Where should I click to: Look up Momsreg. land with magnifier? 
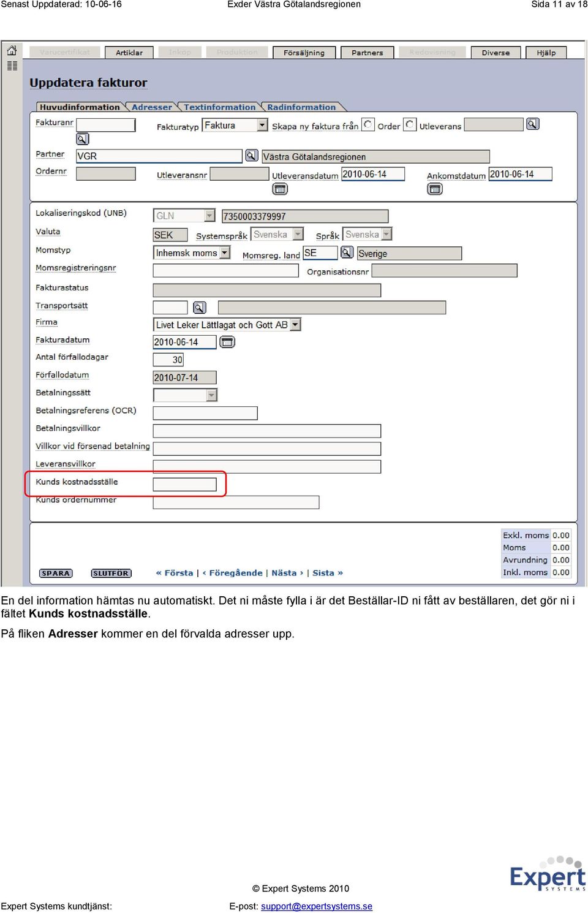click(x=347, y=252)
